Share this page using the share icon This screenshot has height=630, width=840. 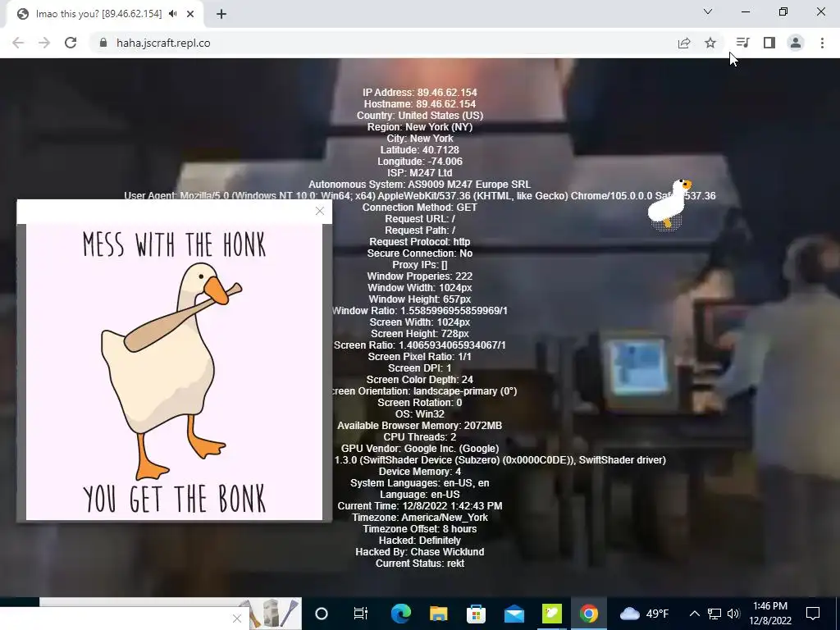coord(684,43)
